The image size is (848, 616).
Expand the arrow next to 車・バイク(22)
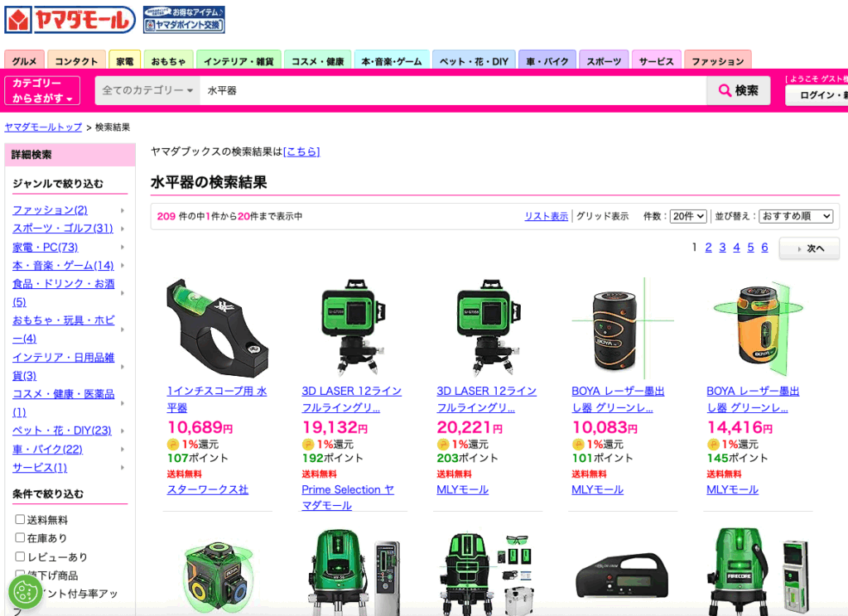(x=123, y=450)
